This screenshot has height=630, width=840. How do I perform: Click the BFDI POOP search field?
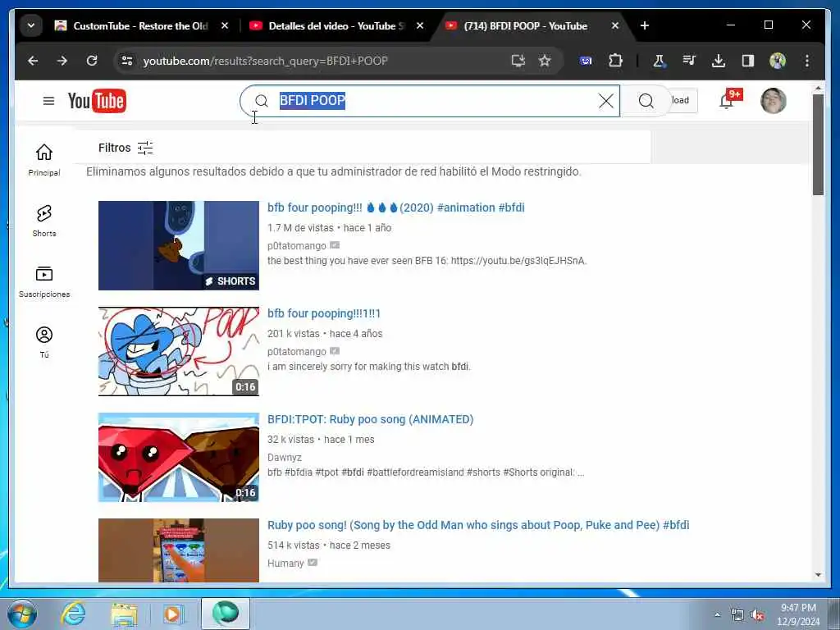[x=428, y=101]
